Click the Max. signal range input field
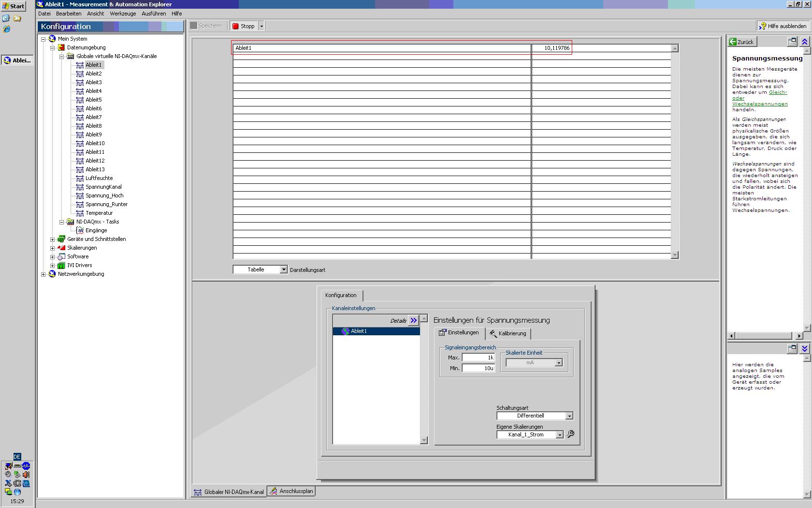 point(478,358)
